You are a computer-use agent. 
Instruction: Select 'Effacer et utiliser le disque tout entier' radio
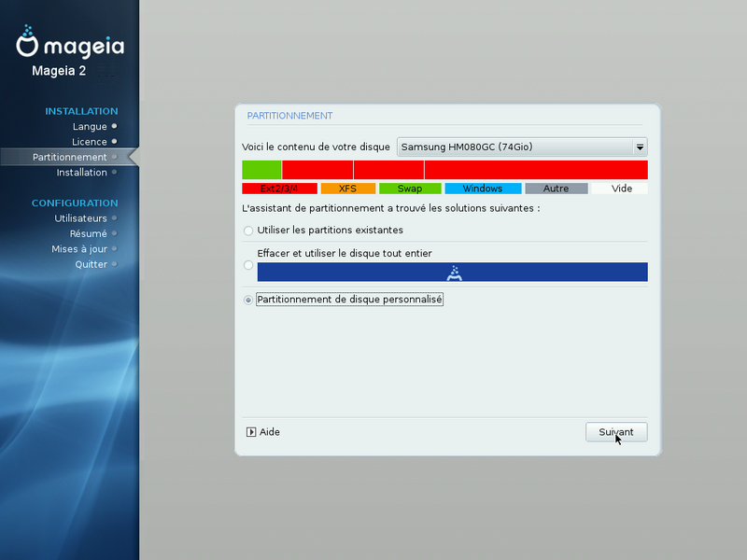click(x=248, y=265)
